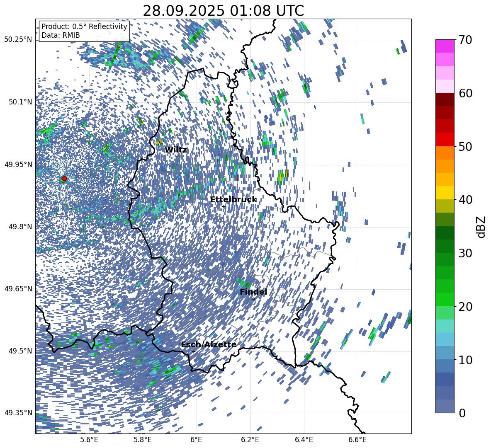Click the 49.5°N latitude label
This screenshot has width=491, height=448.
pyautogui.click(x=20, y=351)
